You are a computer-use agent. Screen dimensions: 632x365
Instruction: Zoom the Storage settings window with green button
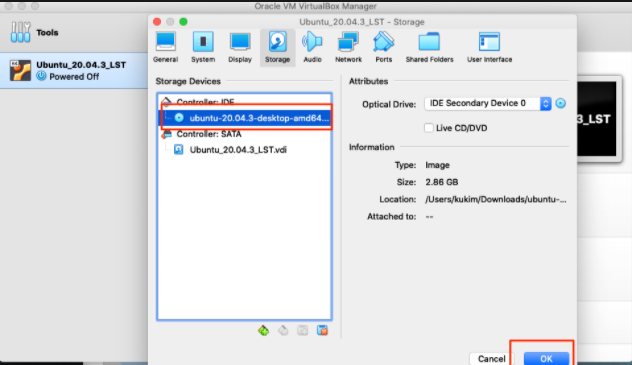click(x=183, y=22)
